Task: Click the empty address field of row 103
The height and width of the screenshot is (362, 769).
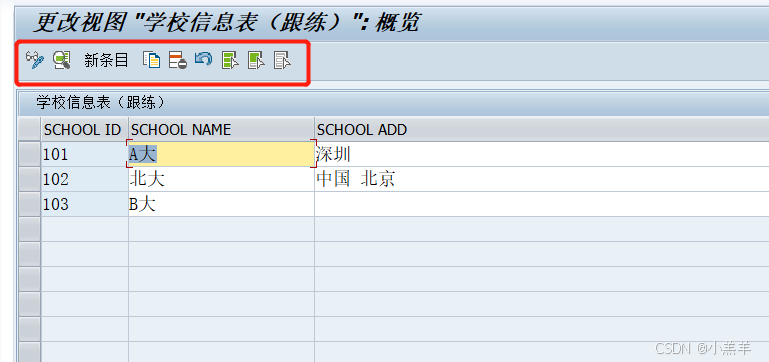Action: [542, 205]
